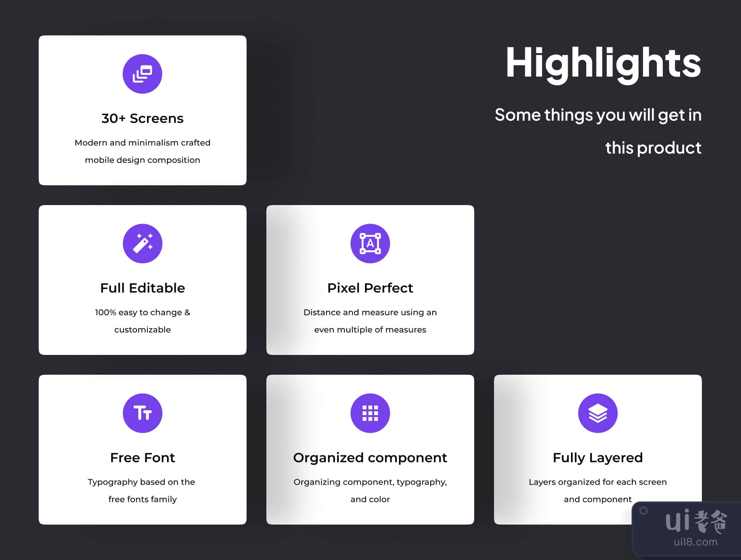Select the "Full Editable" heading
This screenshot has height=560, width=741.
pos(142,288)
